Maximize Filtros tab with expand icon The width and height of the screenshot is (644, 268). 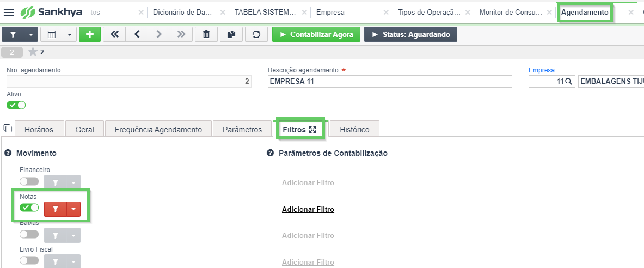point(312,130)
